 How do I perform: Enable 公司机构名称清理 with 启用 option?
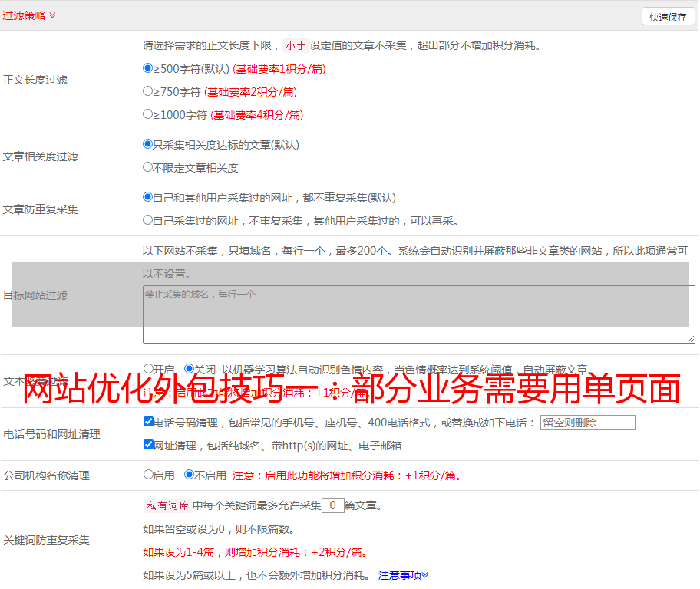(149, 475)
